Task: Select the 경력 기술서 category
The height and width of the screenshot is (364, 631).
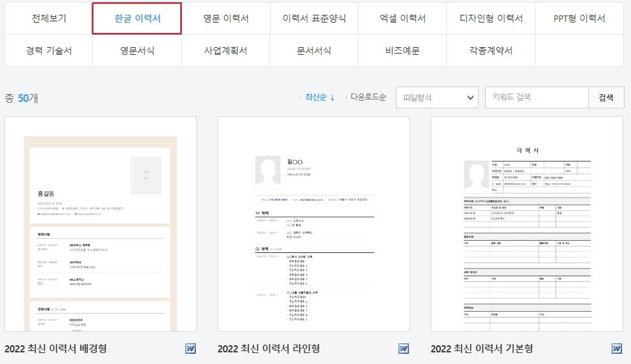Action: (48, 51)
